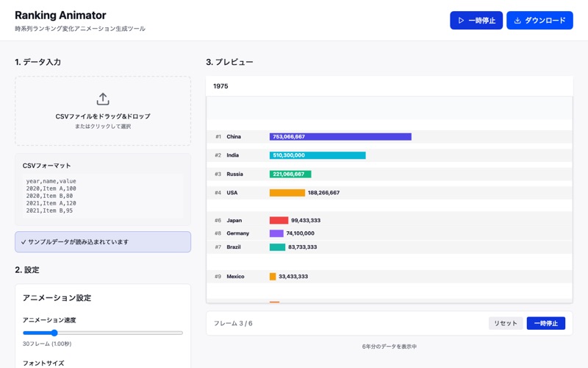Click the 1. データ入力 section heading
This screenshot has height=368, width=588.
[38, 62]
